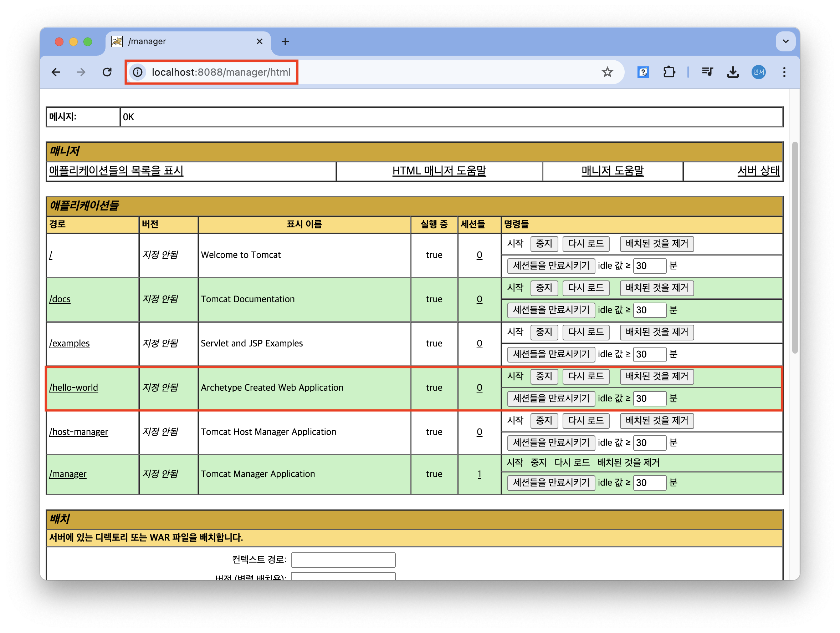Viewport: 840px width, 633px height.
Task: Open the extensions puzzle icon
Action: pos(669,72)
